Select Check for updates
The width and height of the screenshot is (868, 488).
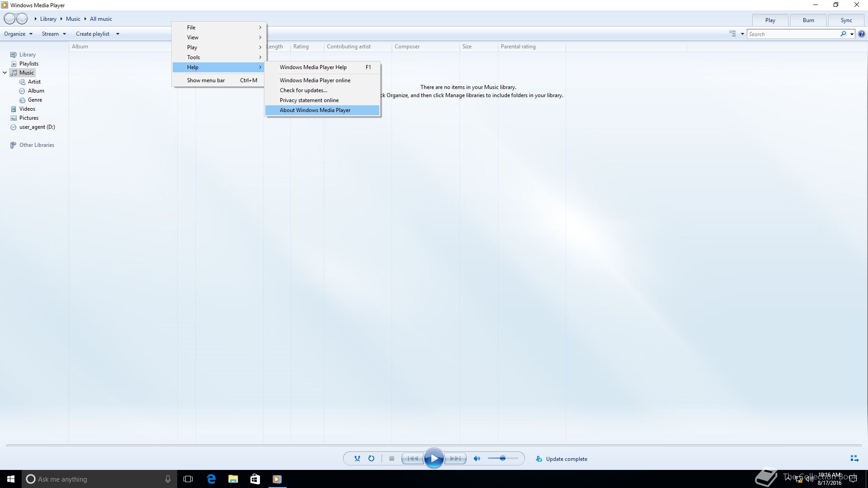pyautogui.click(x=322, y=90)
